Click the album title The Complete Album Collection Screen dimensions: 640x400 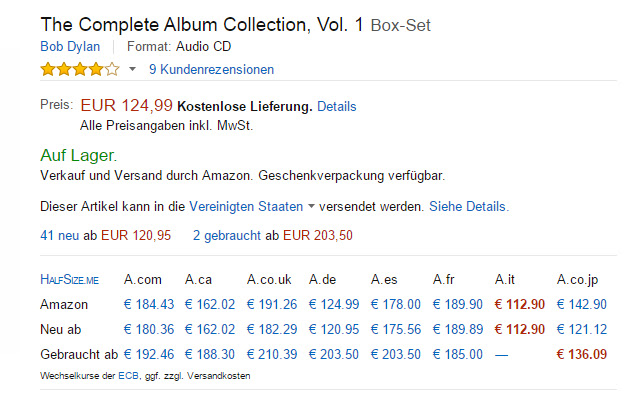(x=201, y=23)
